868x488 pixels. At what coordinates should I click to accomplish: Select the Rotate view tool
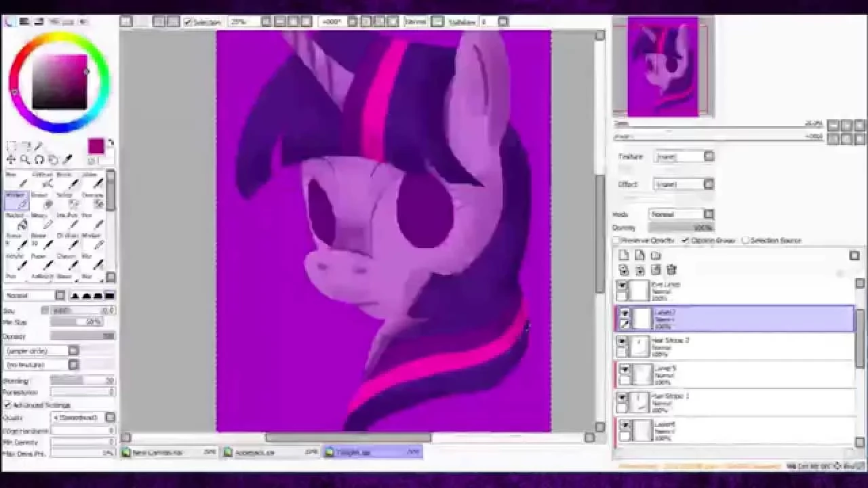(39, 160)
